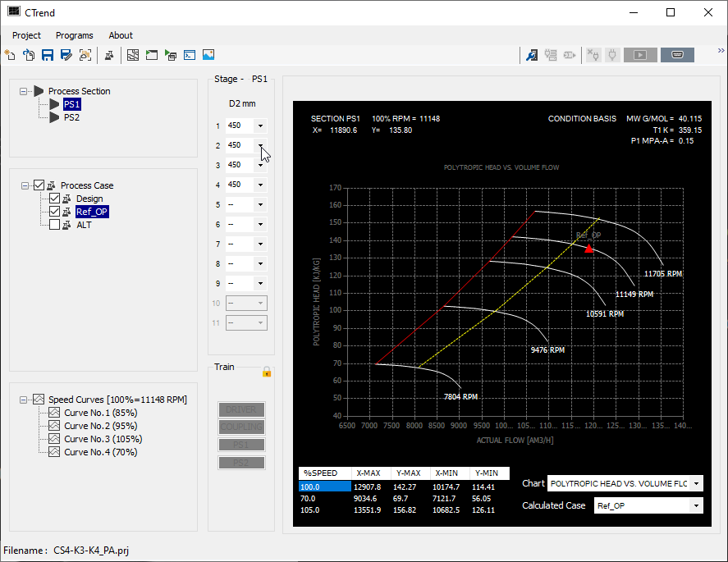The width and height of the screenshot is (728, 562).
Task: Open the Chart type dropdown
Action: click(696, 483)
